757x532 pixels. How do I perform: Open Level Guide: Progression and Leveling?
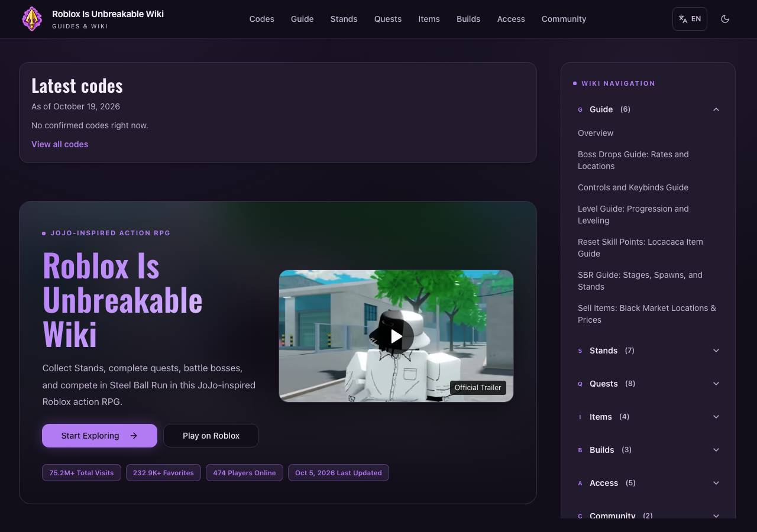coord(633,215)
